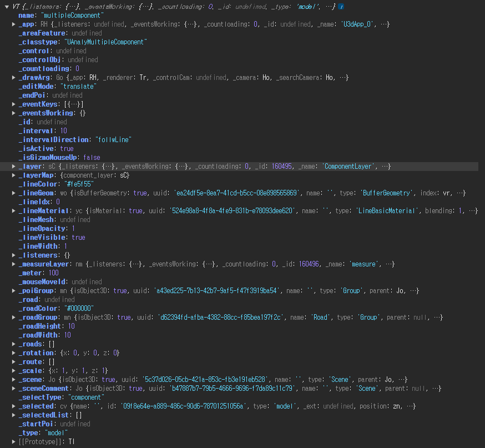Image resolution: width=485 pixels, height=448 pixels.
Task: Click the _roadColor "#000000" value
Action: [x=79, y=308]
